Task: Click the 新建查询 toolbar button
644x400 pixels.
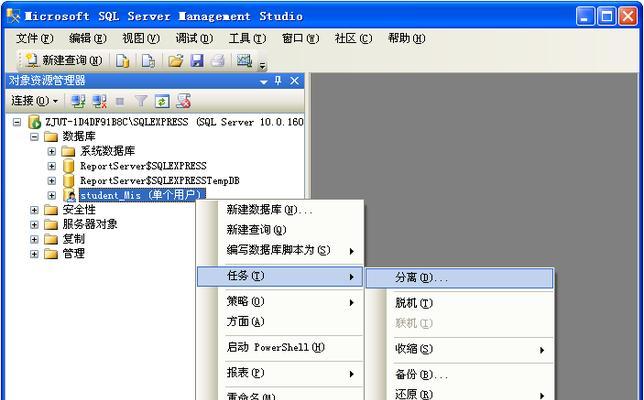Action: point(64,60)
